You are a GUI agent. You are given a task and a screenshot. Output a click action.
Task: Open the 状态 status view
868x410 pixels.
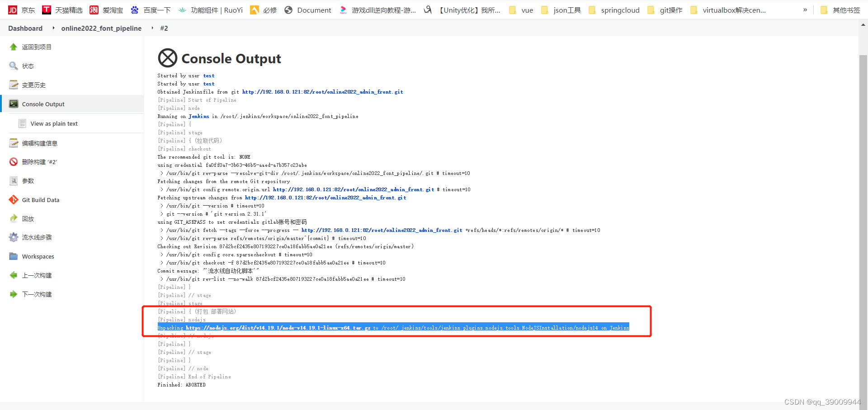(27, 66)
